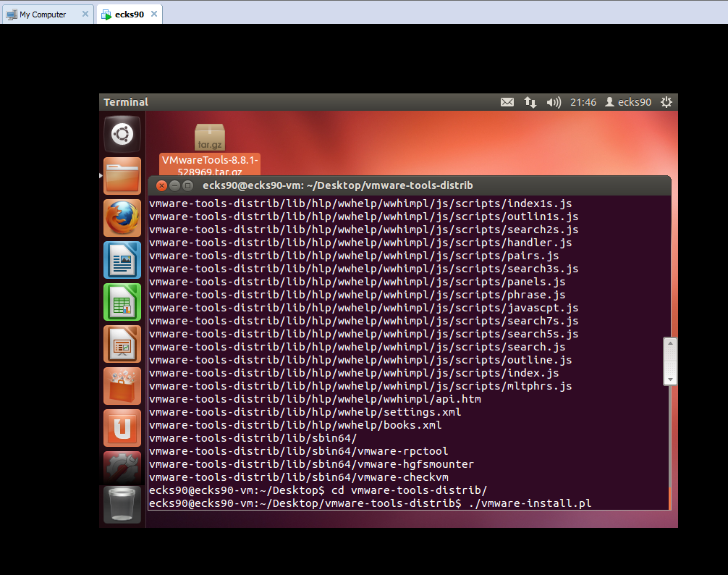This screenshot has width=728, height=575.
Task: Minimize the terminal window
Action: [x=174, y=186]
